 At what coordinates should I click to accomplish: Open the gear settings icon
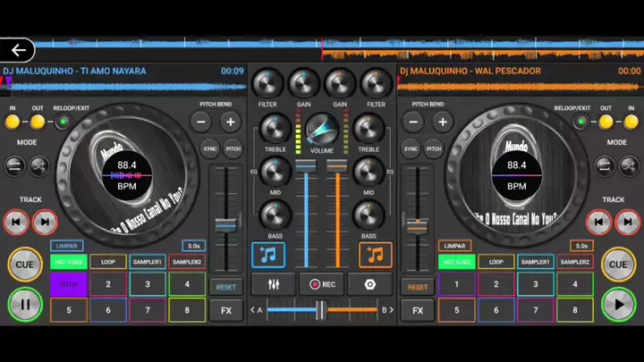click(376, 284)
